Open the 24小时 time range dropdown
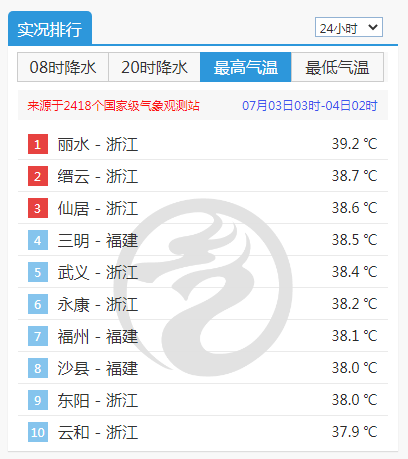 pos(349,27)
